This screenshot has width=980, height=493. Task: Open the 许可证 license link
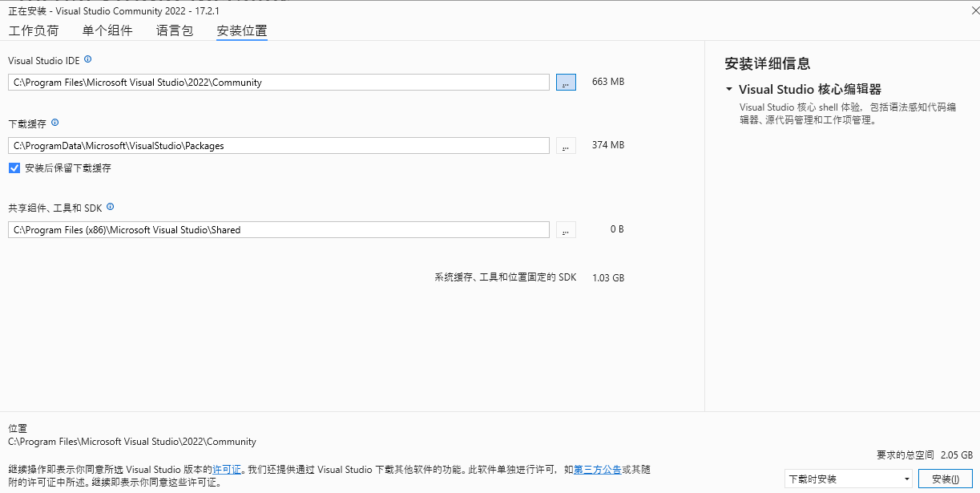point(227,469)
